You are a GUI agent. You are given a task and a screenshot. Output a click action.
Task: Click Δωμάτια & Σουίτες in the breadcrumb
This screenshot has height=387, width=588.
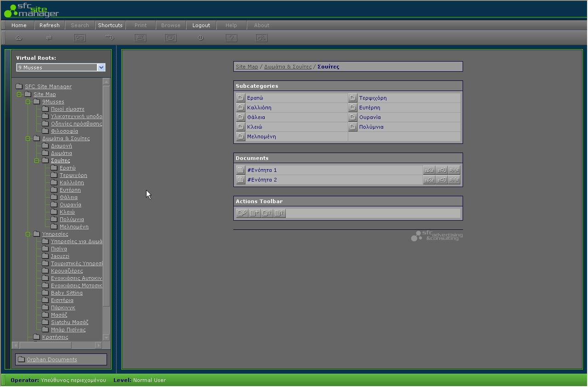point(288,67)
